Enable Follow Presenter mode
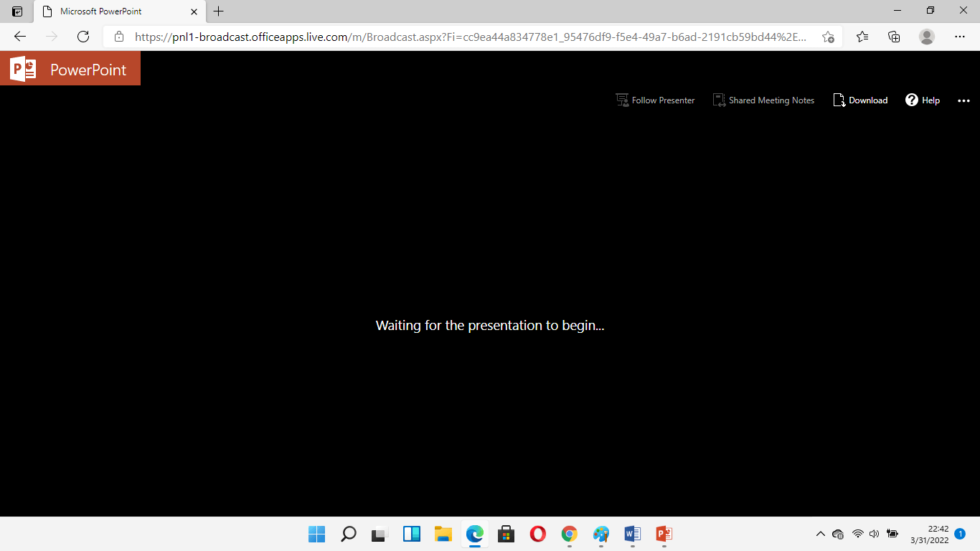The height and width of the screenshot is (551, 980). coord(655,100)
